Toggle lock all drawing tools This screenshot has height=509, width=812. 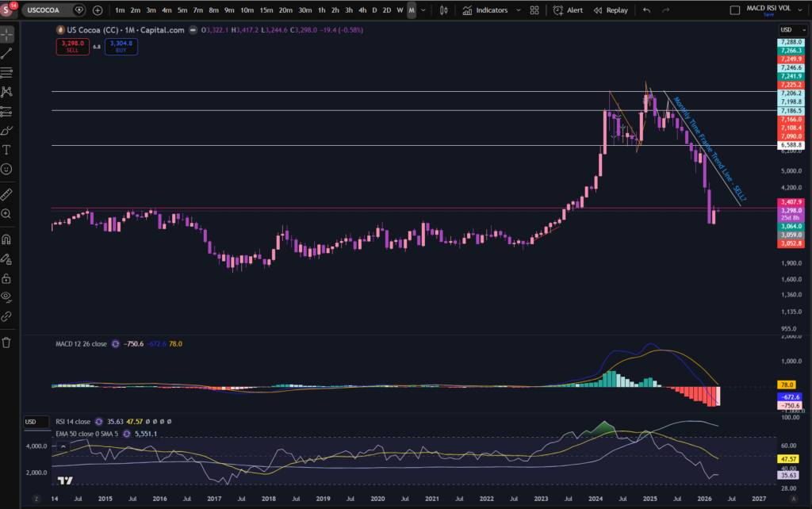click(6, 278)
